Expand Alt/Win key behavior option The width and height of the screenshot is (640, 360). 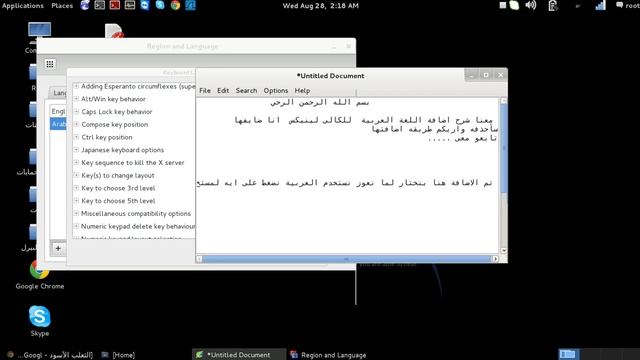76,99
